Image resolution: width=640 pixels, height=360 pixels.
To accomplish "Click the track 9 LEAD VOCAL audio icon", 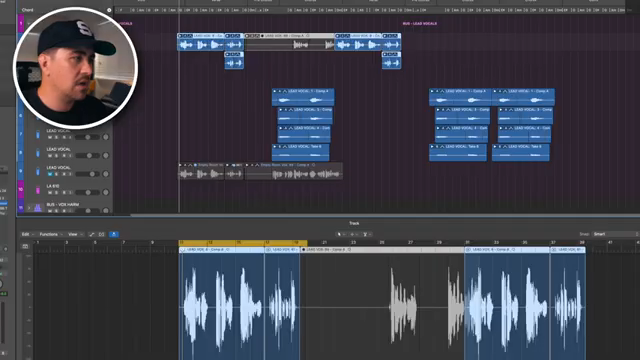I will (x=38, y=171).
